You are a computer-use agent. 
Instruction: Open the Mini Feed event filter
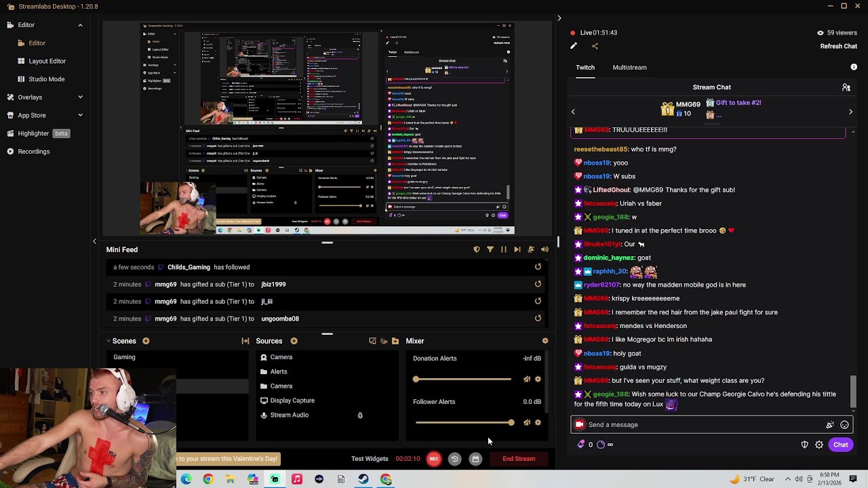[490, 249]
